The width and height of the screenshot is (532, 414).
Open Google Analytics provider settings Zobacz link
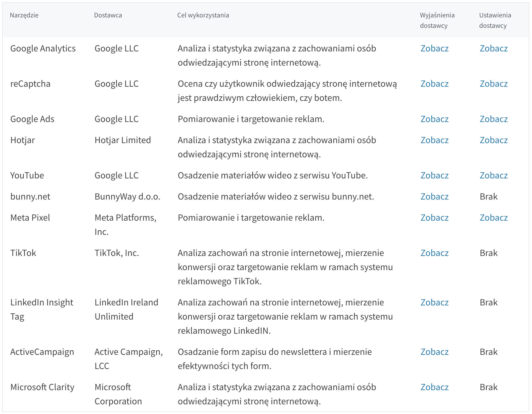[x=493, y=48]
